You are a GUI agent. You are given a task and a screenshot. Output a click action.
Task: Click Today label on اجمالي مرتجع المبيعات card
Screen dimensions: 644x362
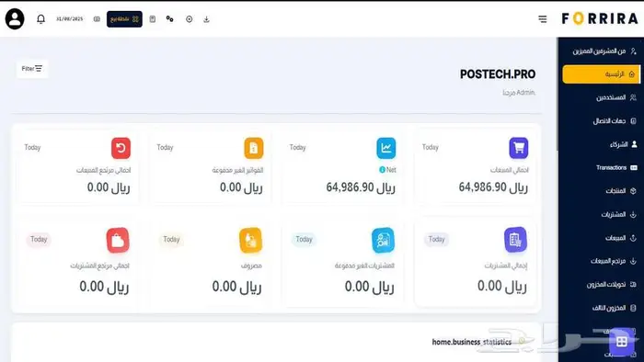(x=32, y=147)
